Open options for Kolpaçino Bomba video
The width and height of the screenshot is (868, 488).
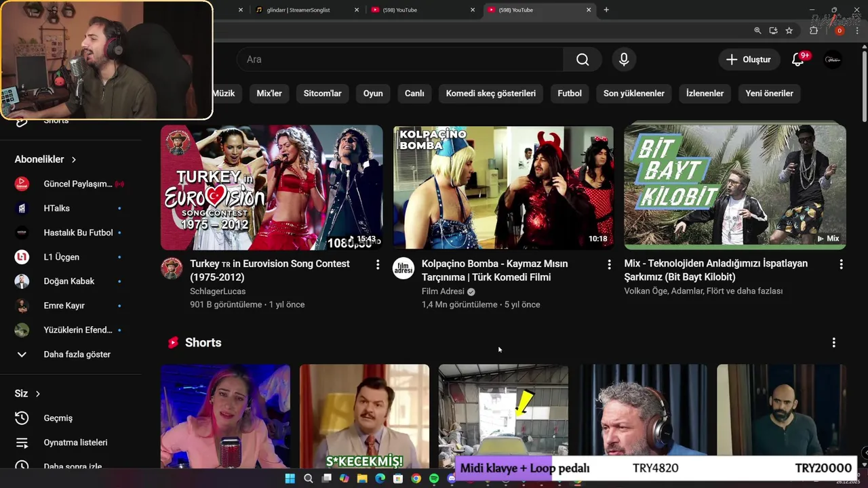point(609,265)
